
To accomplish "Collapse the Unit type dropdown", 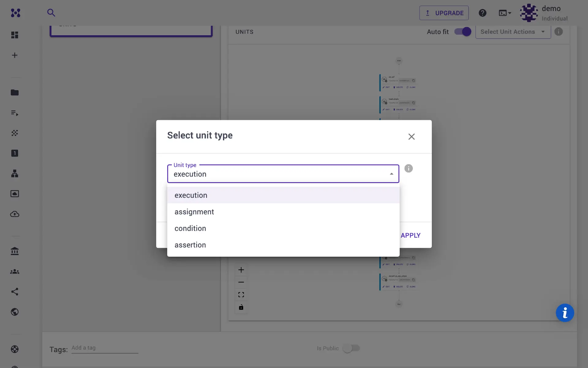I will point(391,174).
